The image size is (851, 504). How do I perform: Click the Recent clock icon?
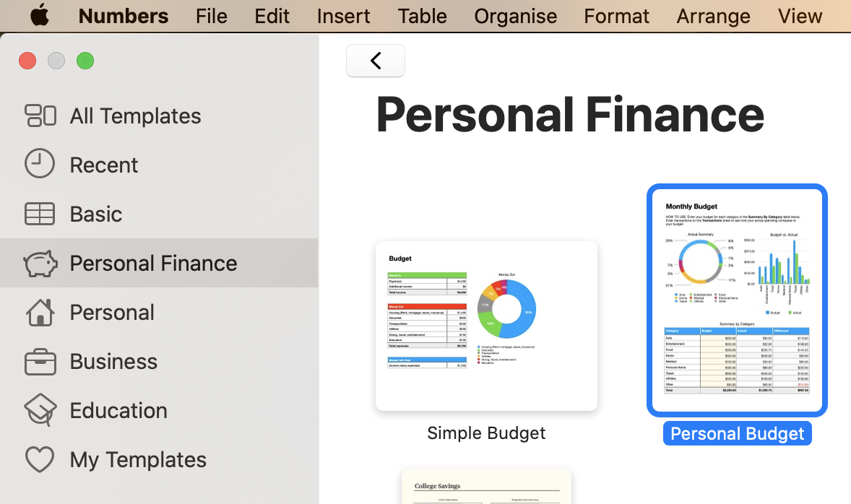40,165
